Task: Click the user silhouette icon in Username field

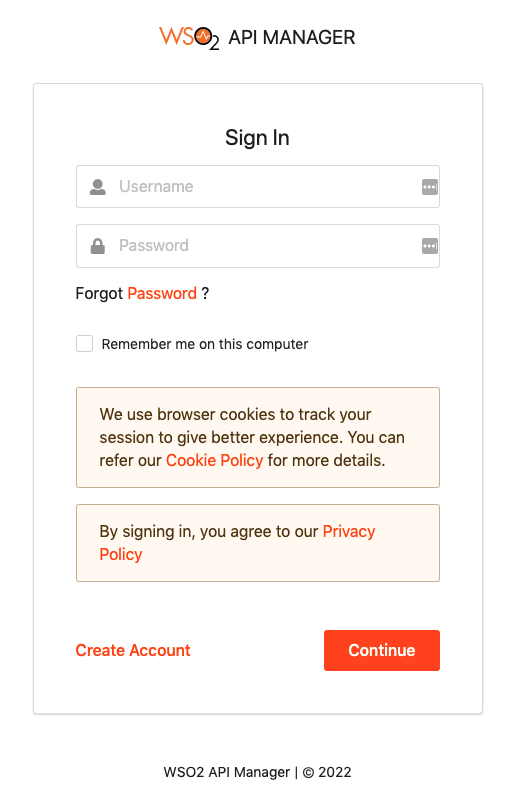Action: point(98,187)
